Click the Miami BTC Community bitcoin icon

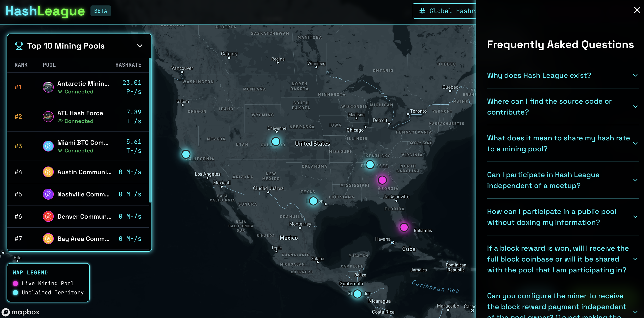48,146
